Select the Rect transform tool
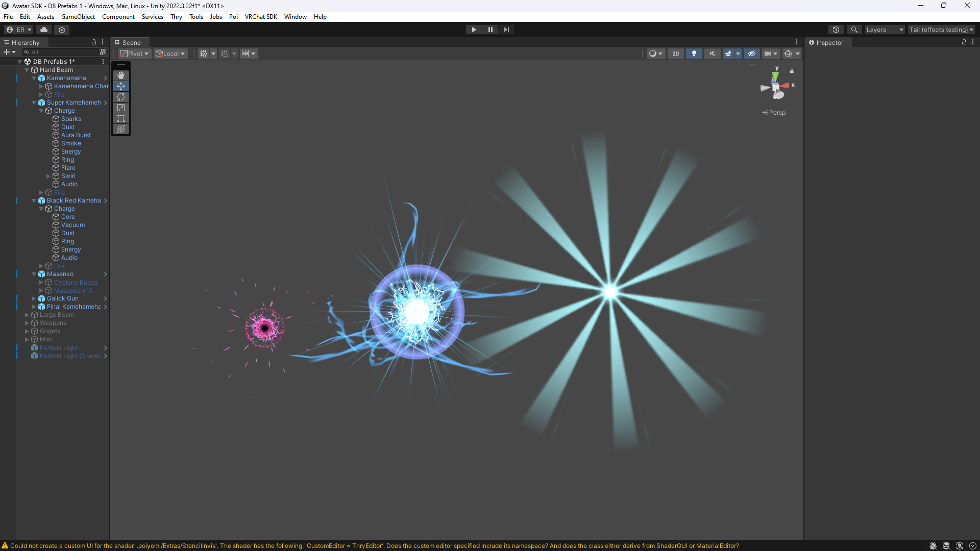 (121, 118)
